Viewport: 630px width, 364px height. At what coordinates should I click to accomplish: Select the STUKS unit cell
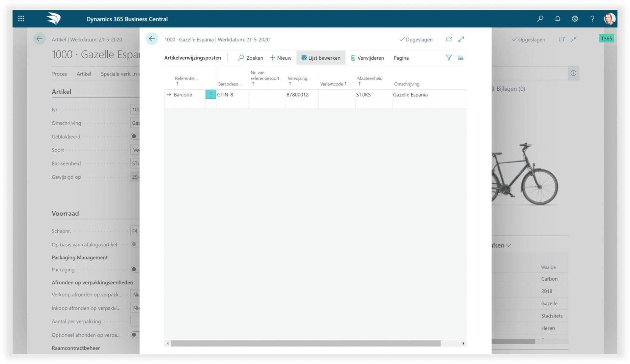coord(374,95)
